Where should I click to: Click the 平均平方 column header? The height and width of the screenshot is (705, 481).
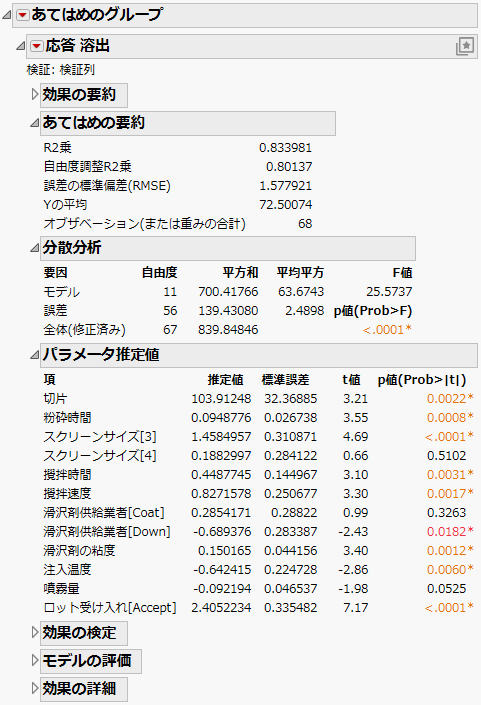click(300, 272)
